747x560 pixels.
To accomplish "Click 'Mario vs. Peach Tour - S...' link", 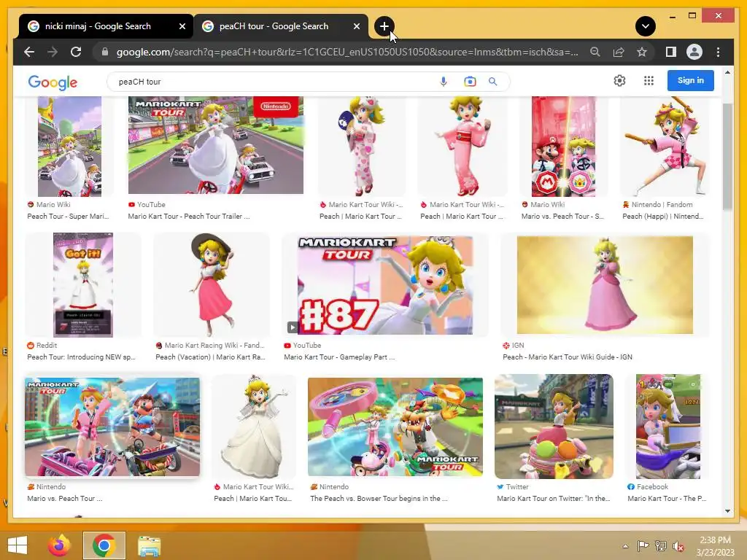I will tap(562, 216).
